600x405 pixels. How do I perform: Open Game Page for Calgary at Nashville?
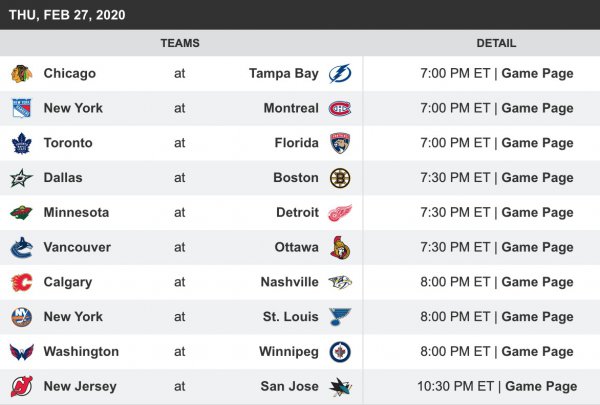[x=537, y=282]
